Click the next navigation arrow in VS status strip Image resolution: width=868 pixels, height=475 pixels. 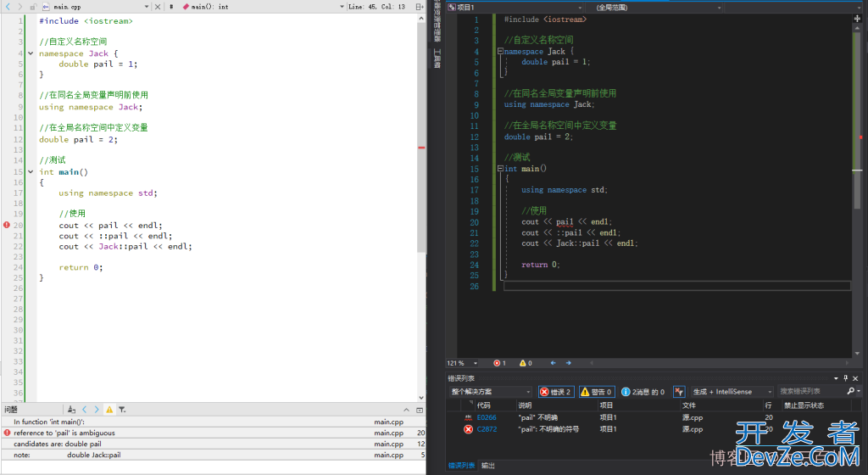point(569,363)
